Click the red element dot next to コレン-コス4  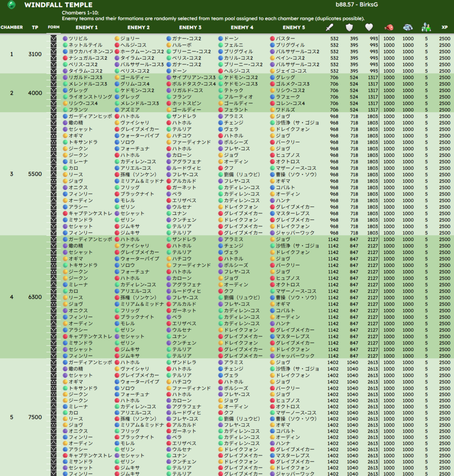click(272, 103)
